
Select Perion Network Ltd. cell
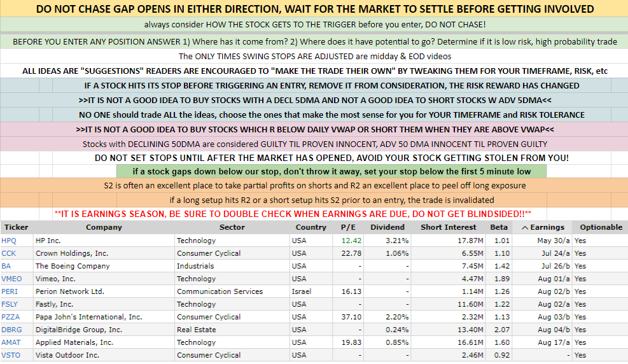pos(104,291)
